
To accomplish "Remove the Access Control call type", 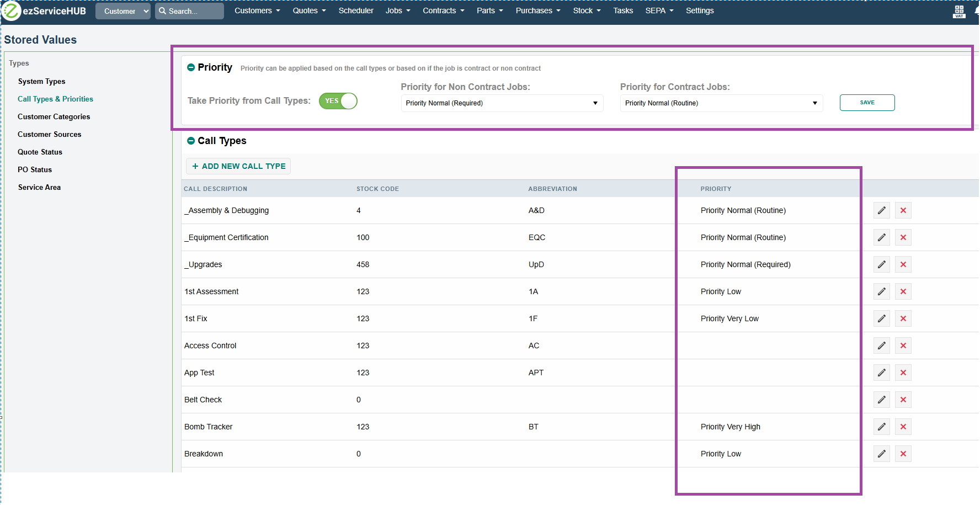I will pos(903,345).
